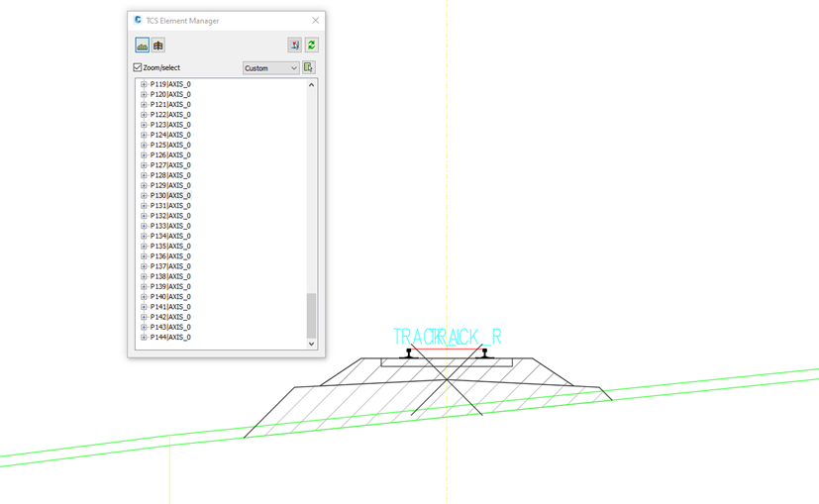The height and width of the screenshot is (504, 819).
Task: Click the icon left of the refresh button
Action: (294, 46)
